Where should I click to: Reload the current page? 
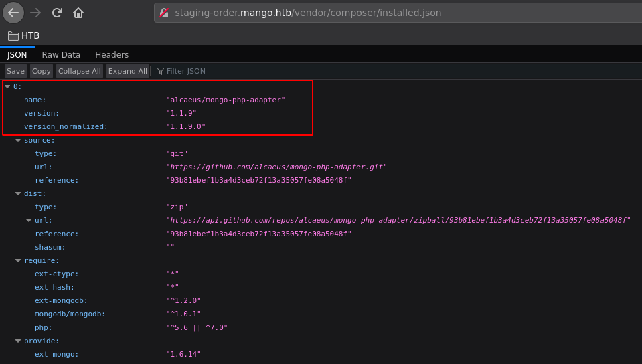(x=57, y=13)
